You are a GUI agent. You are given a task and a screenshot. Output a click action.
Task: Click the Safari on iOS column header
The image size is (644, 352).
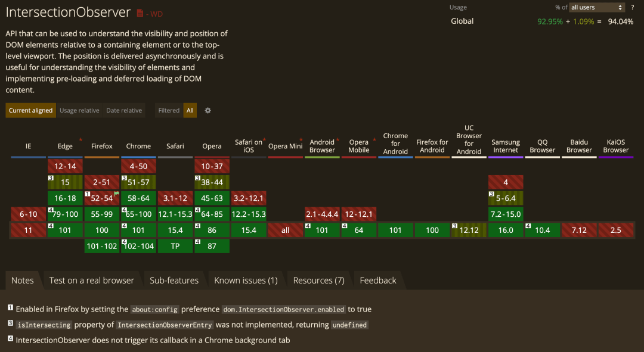pos(249,146)
